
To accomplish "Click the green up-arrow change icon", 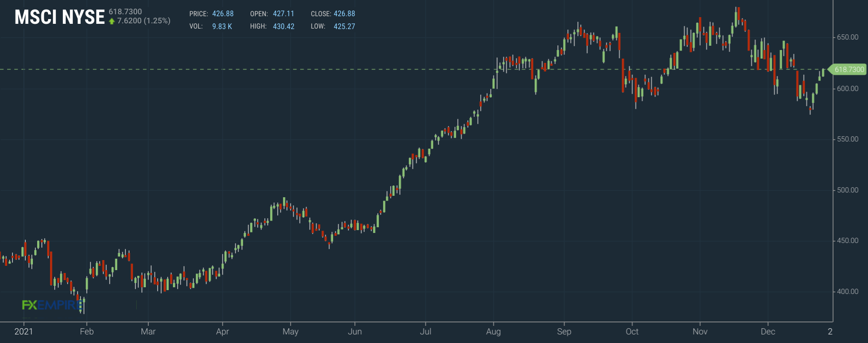I will pos(112,21).
